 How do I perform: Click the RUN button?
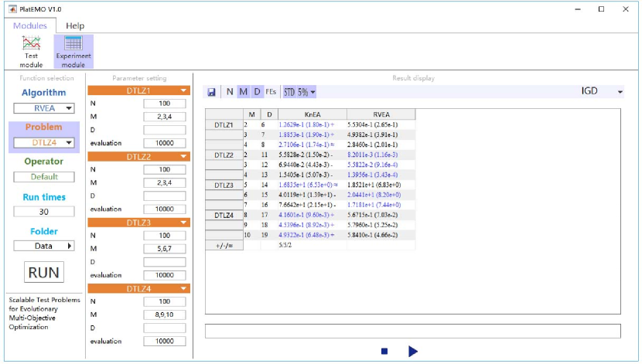(x=43, y=273)
